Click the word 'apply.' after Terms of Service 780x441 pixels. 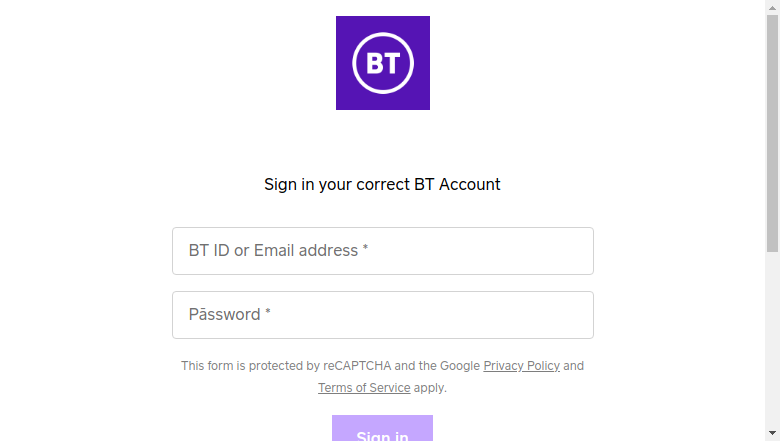pyautogui.click(x=430, y=388)
